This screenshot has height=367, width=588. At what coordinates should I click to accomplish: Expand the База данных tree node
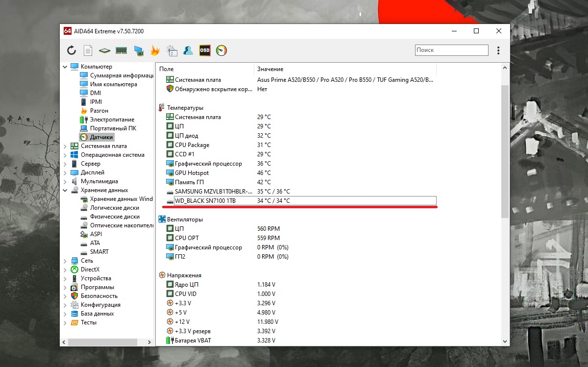(x=65, y=314)
